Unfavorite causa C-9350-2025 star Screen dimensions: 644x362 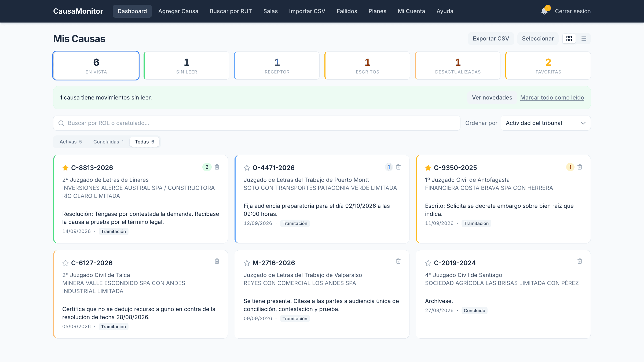point(428,168)
